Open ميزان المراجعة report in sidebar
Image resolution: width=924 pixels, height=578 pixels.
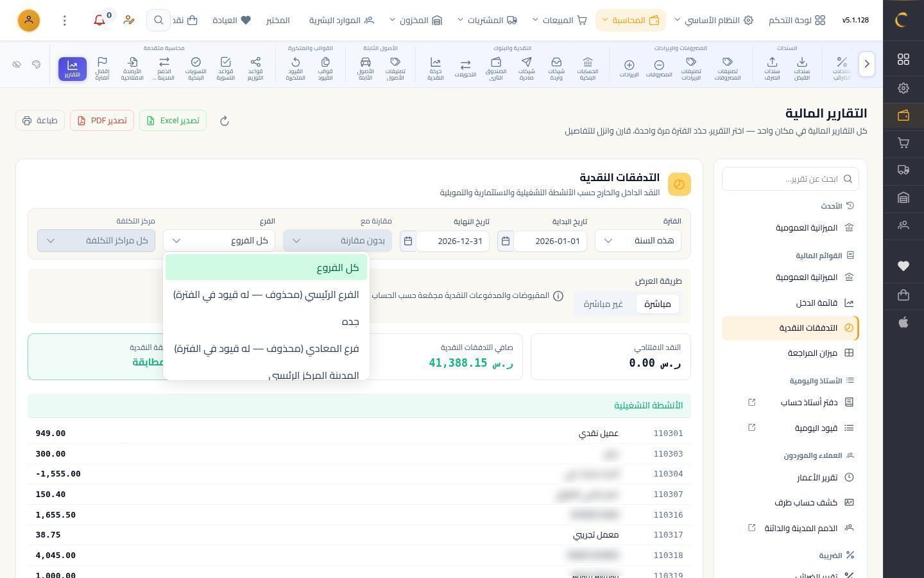(x=791, y=353)
